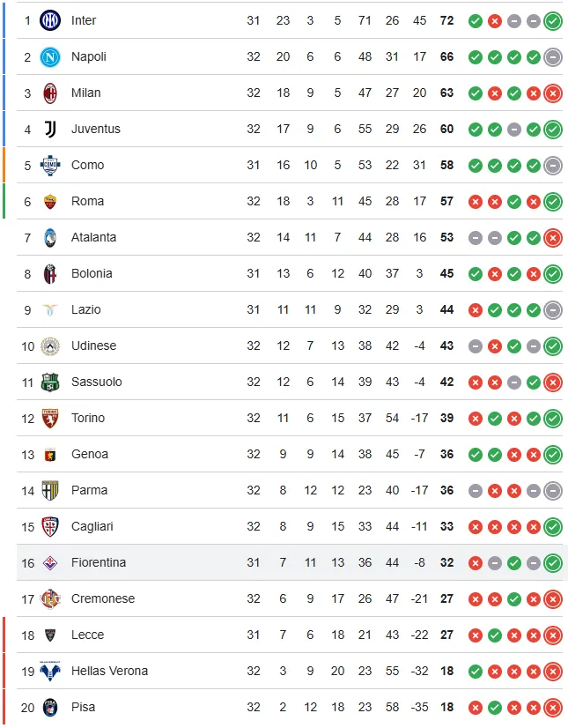This screenshot has width=568, height=728.
Task: Click the Hellas Verona logo
Action: (50, 670)
